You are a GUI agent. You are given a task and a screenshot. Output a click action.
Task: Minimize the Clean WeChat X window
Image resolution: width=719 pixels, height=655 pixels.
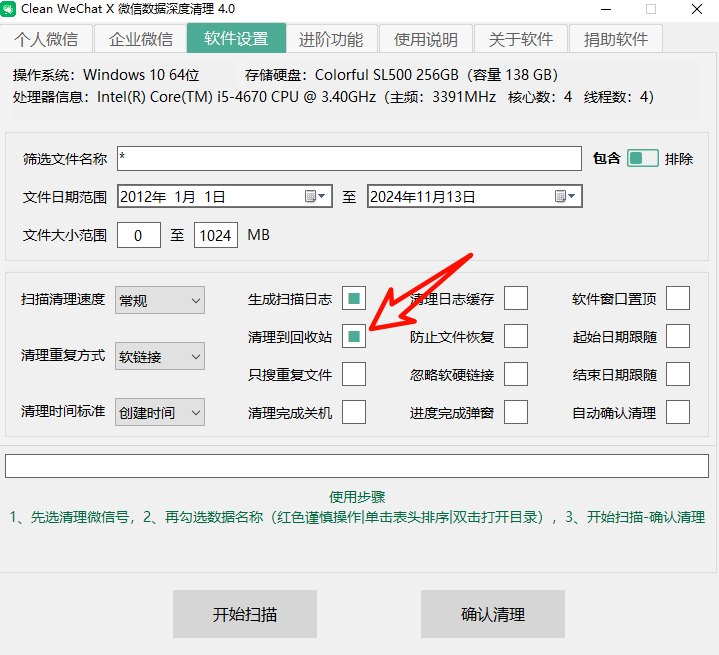[x=606, y=9]
